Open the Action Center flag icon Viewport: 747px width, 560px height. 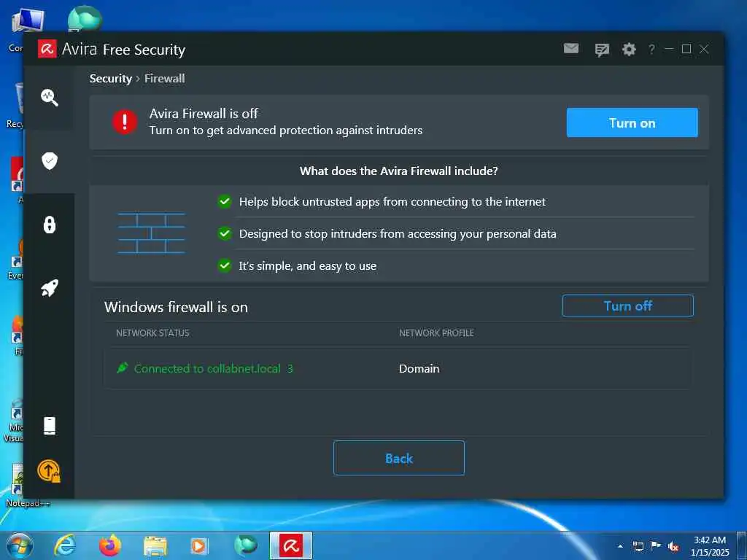click(656, 545)
